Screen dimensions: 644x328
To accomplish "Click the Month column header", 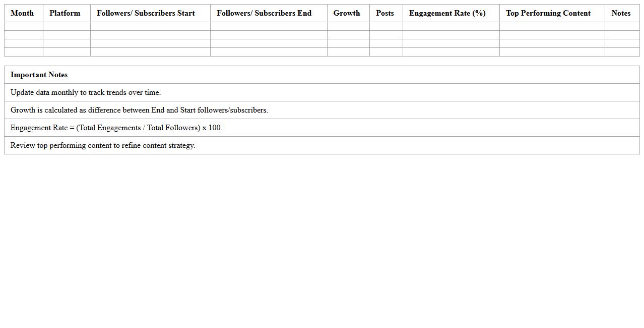I will coord(22,13).
